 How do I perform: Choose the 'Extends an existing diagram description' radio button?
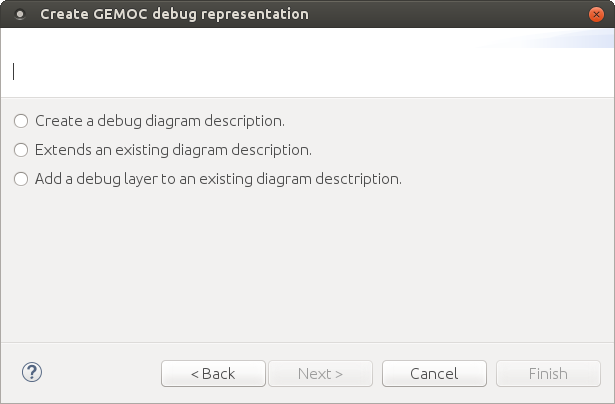(x=22, y=150)
